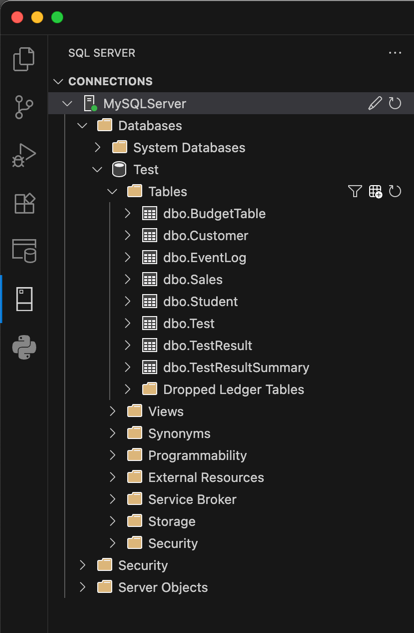414x633 pixels.
Task: Collapse the Tables folder chevron
Action: pos(112,192)
